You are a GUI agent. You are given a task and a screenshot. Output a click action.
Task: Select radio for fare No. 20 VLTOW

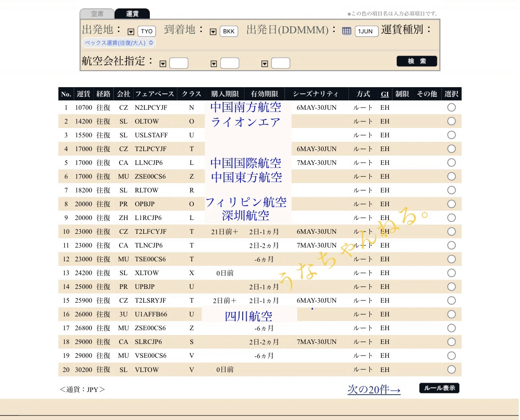(452, 369)
